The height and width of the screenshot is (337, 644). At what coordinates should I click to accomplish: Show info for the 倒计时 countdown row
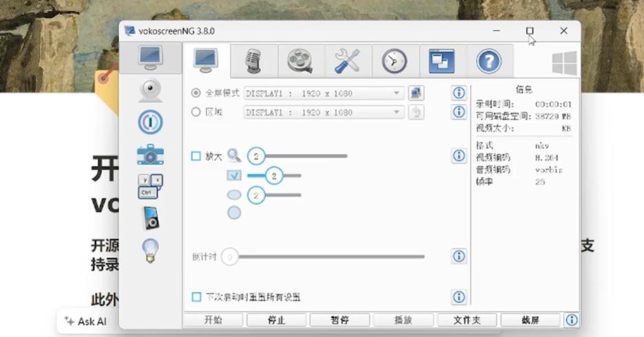(x=459, y=256)
